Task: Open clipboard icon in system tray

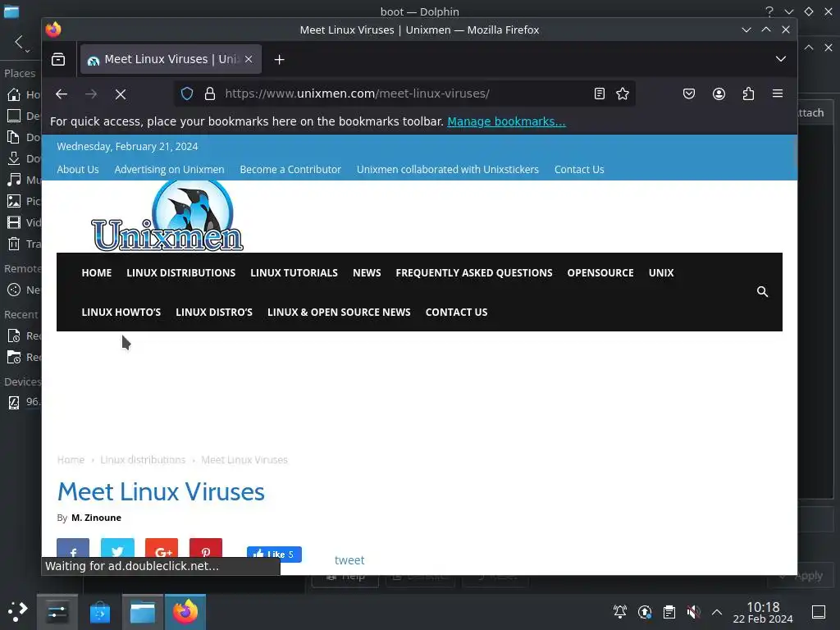Action: (669, 612)
